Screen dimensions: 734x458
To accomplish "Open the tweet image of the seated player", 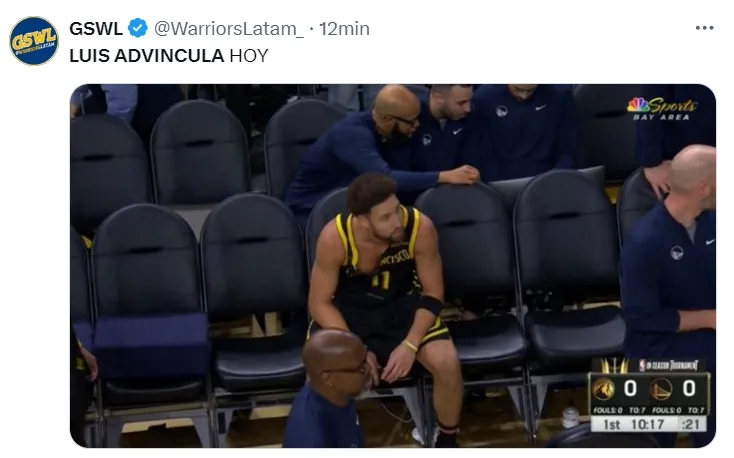I will point(393,266).
